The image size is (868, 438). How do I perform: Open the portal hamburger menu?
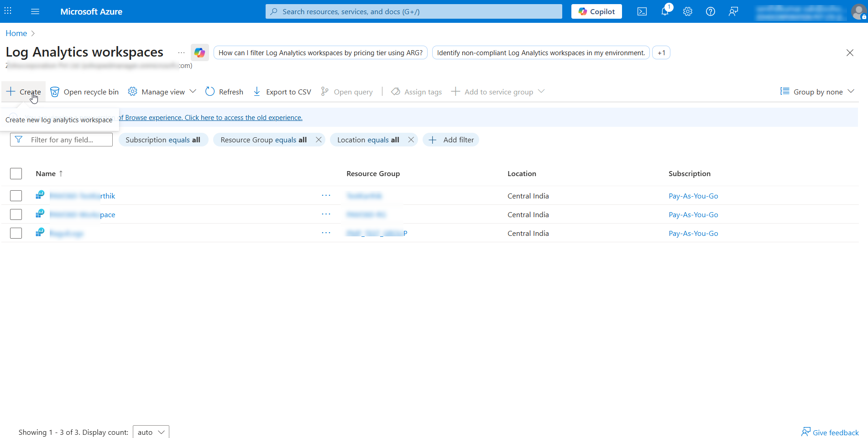point(35,11)
